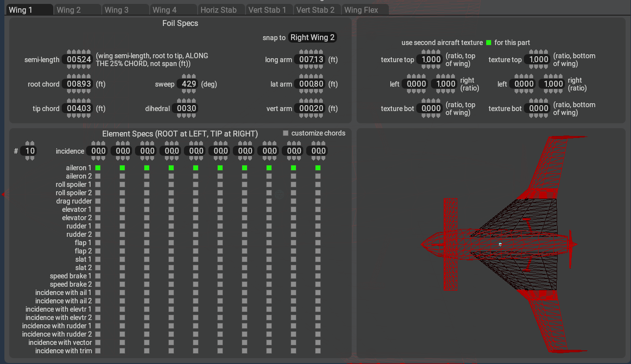Open the snap to Right Wing 2 selector
The image size is (631, 364).
(312, 37)
